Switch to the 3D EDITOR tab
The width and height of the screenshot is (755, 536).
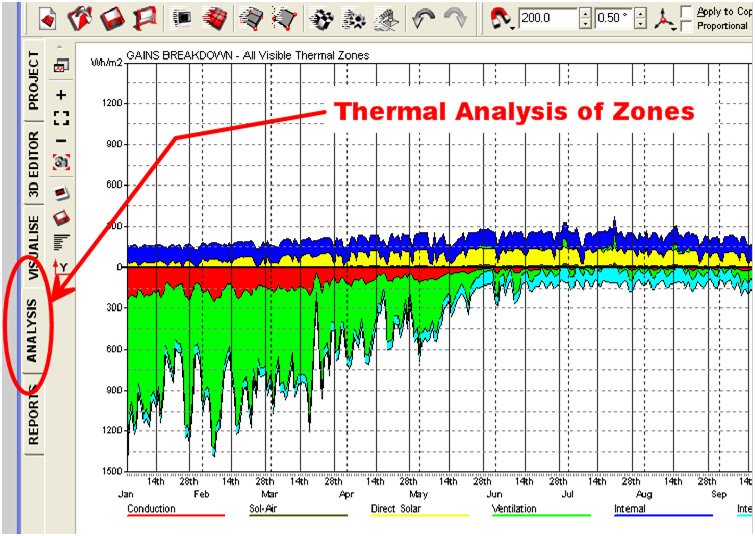(34, 164)
